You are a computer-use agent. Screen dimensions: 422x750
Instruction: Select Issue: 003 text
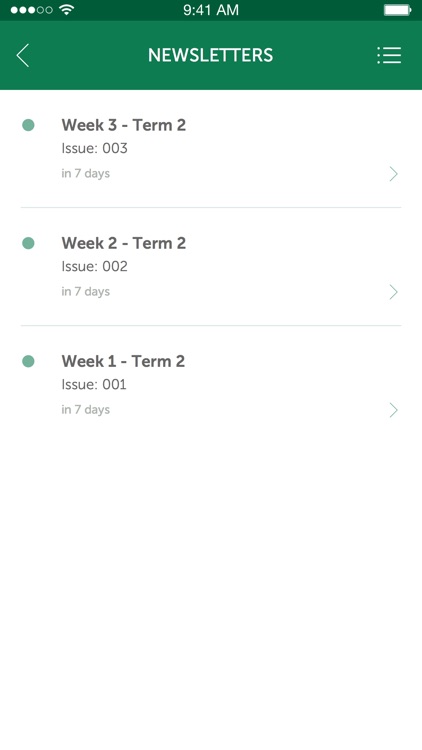[94, 148]
